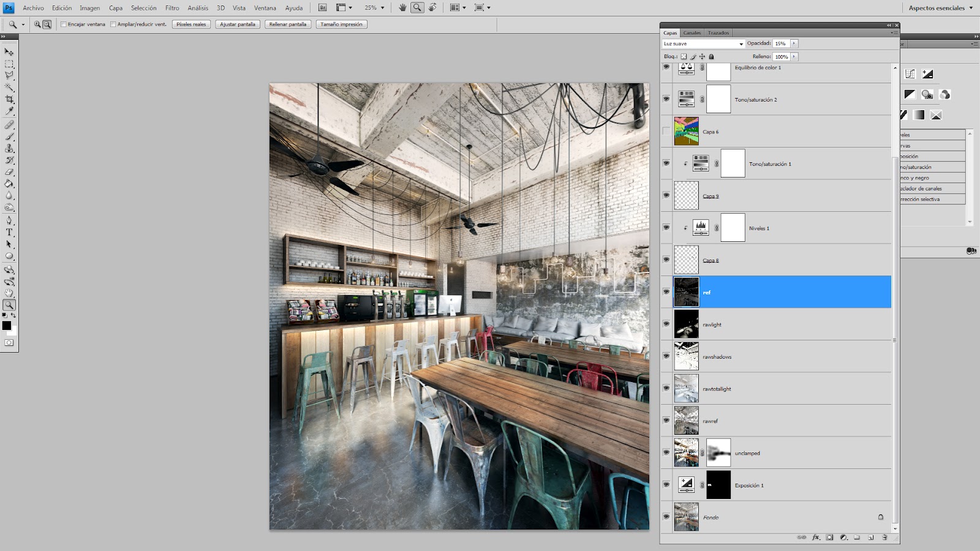Image resolution: width=980 pixels, height=551 pixels.
Task: Select the Pen tool
Action: click(9, 220)
